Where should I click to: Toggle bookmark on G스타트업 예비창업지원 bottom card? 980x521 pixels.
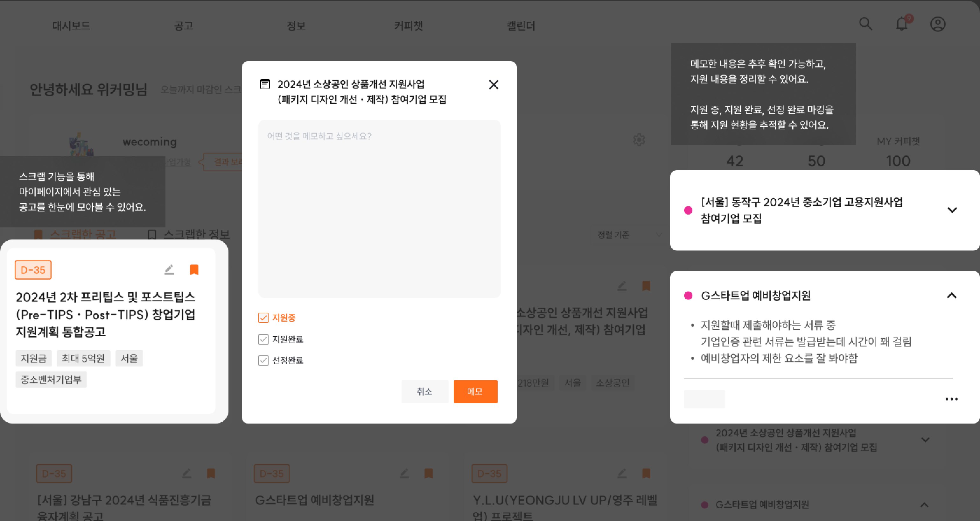(x=428, y=474)
